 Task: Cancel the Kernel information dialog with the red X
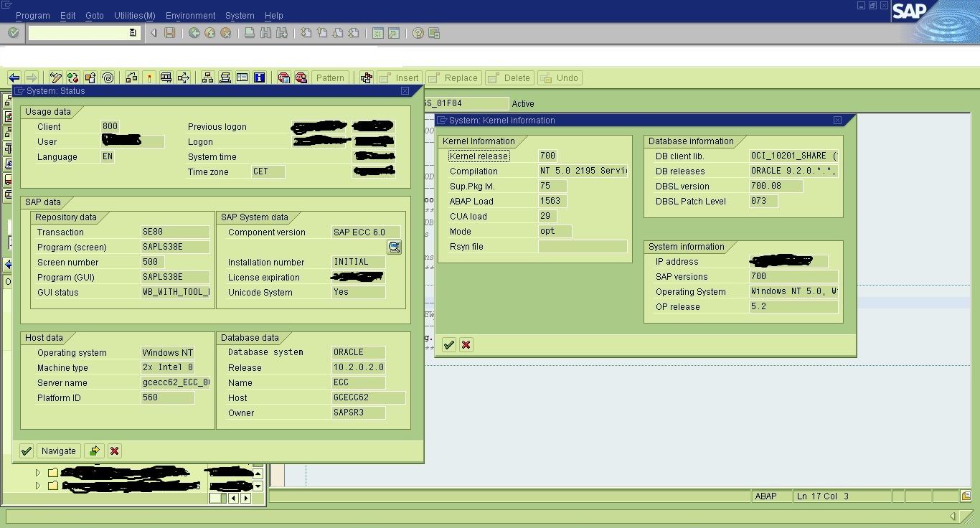pyautogui.click(x=466, y=345)
